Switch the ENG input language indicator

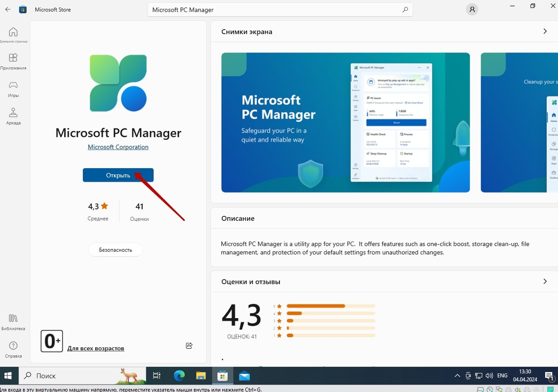pyautogui.click(x=503, y=375)
